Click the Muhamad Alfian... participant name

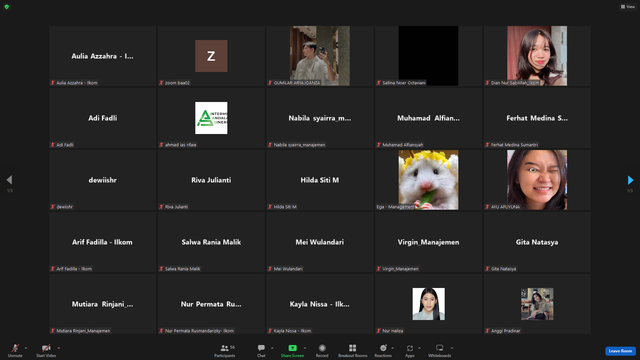428,118
